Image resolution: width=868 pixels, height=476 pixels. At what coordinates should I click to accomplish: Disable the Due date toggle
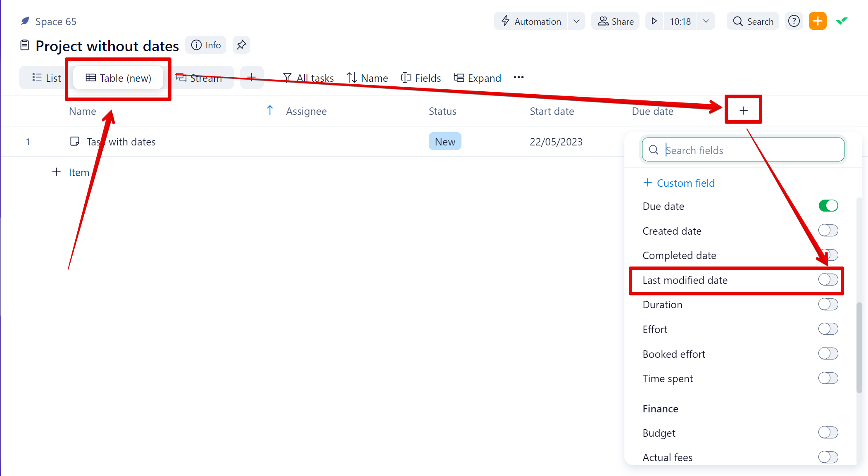(828, 206)
